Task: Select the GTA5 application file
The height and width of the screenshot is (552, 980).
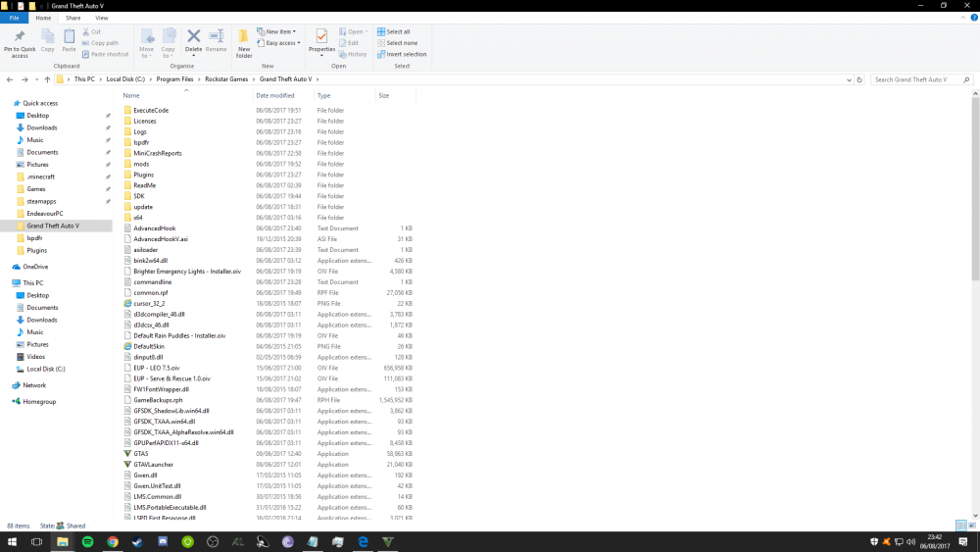Action: click(140, 454)
